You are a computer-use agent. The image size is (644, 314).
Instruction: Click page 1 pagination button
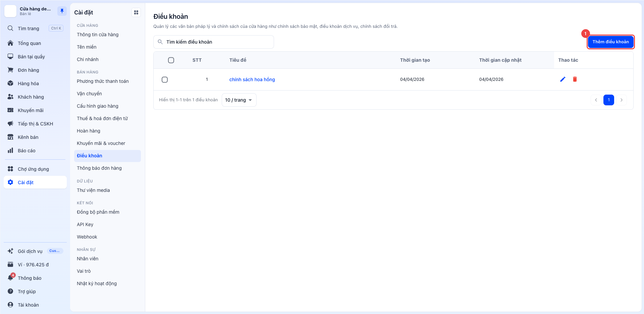(x=609, y=100)
